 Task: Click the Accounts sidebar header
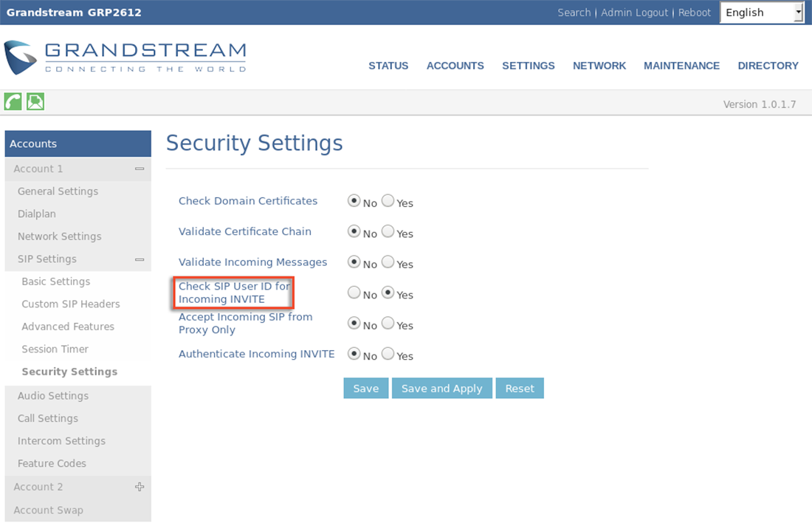pos(78,143)
